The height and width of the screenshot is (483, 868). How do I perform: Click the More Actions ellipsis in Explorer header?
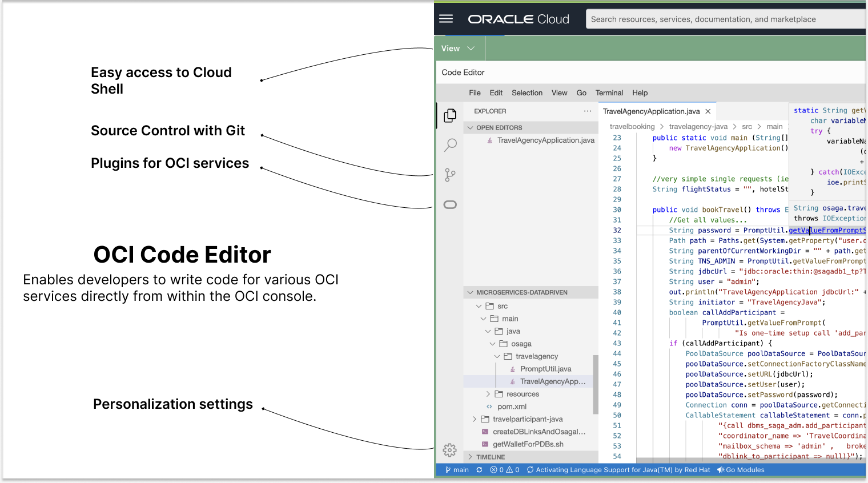(588, 111)
